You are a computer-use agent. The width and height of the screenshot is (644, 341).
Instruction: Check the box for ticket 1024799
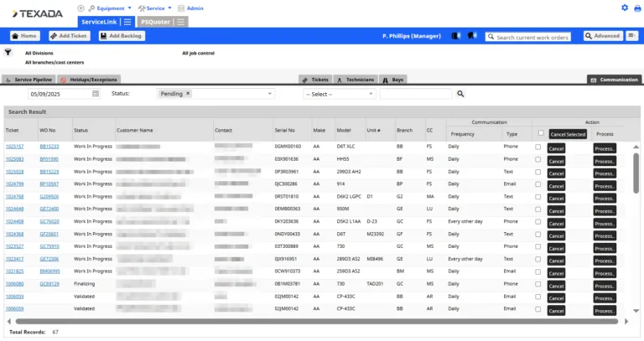pyautogui.click(x=538, y=184)
